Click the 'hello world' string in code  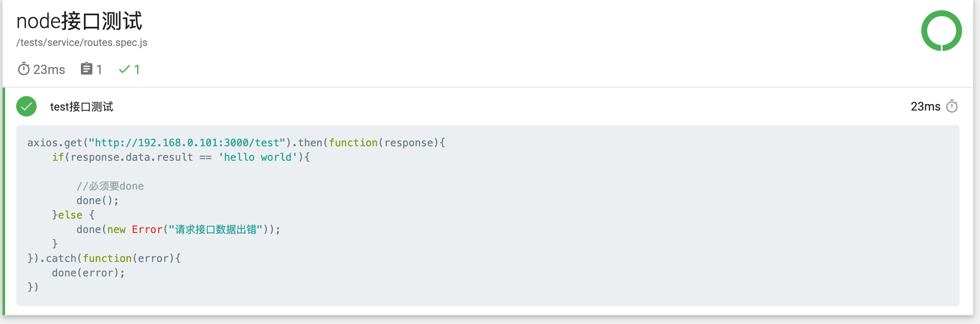[258, 157]
